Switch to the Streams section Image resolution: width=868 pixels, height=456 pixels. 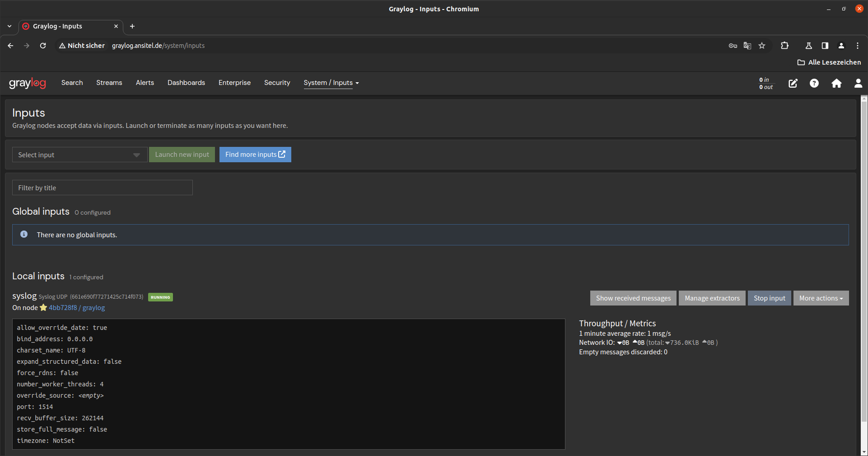[x=109, y=83]
